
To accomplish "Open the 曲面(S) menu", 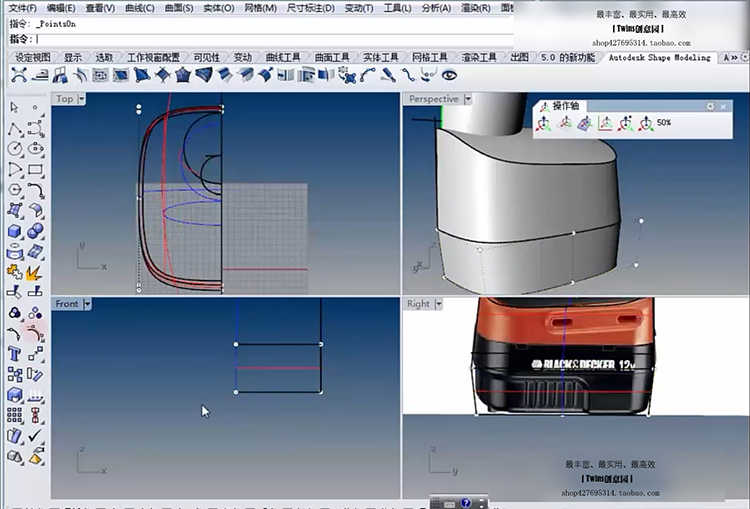I will 179,8.
